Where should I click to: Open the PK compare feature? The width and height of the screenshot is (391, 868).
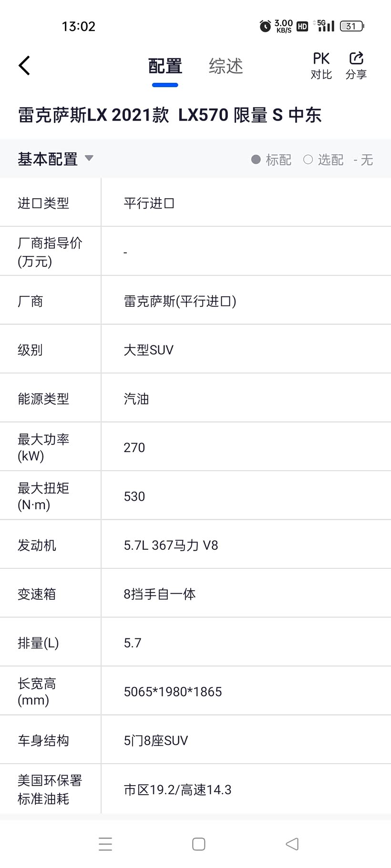[x=321, y=66]
